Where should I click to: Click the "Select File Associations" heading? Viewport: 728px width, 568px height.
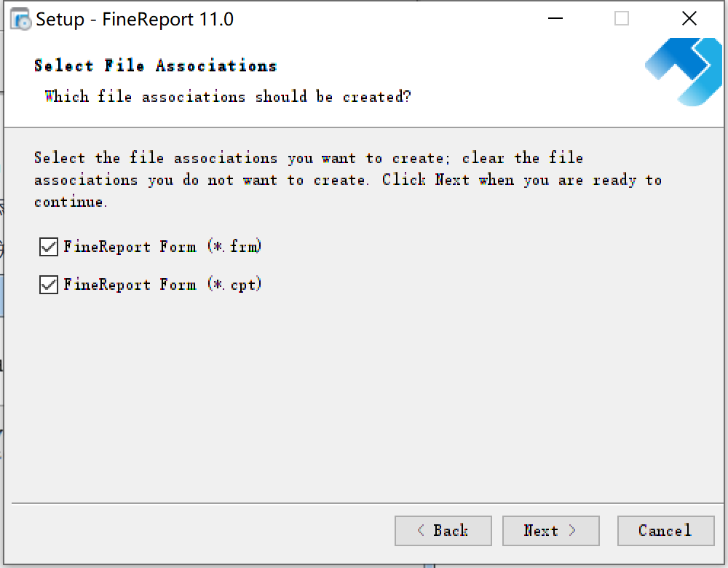coord(155,66)
